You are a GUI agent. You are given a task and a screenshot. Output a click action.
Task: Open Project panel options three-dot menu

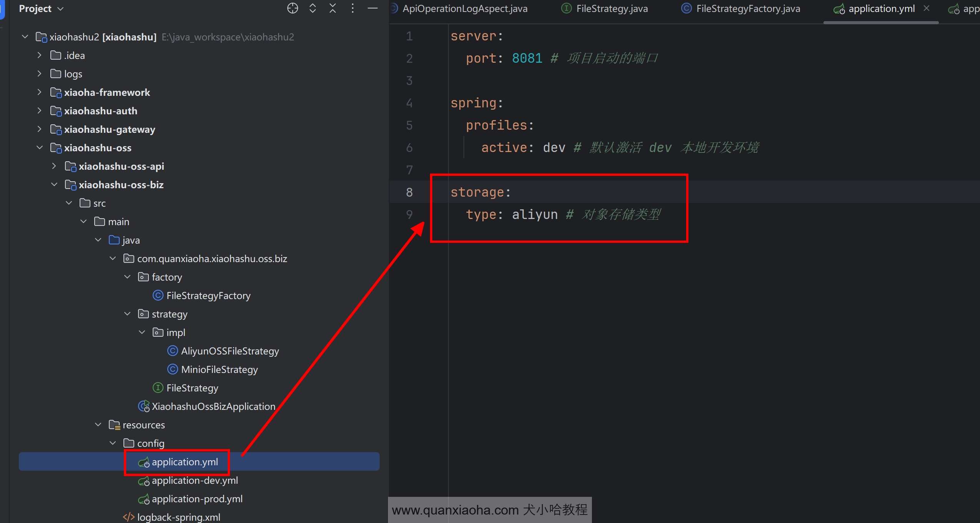[352, 8]
